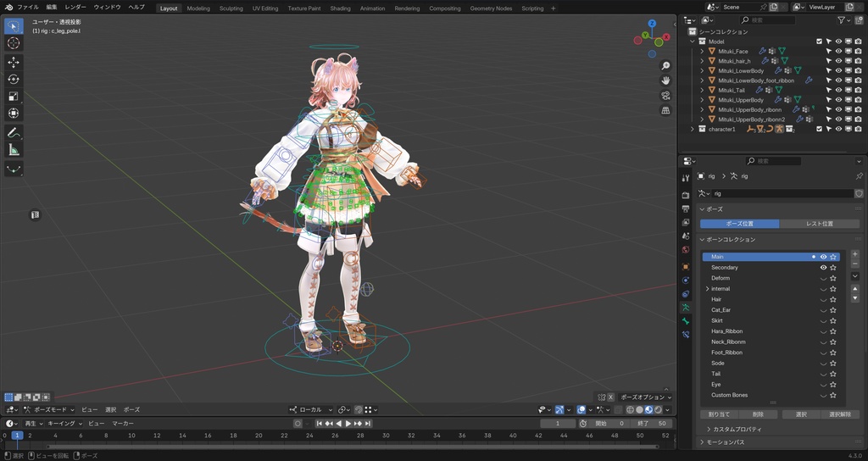Activate the Cursor tool
The image size is (868, 461).
click(x=14, y=43)
